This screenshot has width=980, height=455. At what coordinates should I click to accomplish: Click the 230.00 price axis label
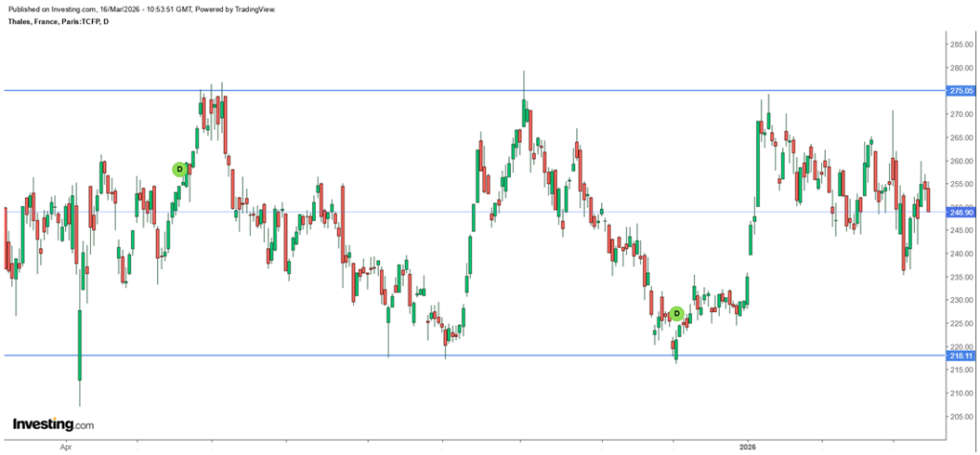point(960,300)
